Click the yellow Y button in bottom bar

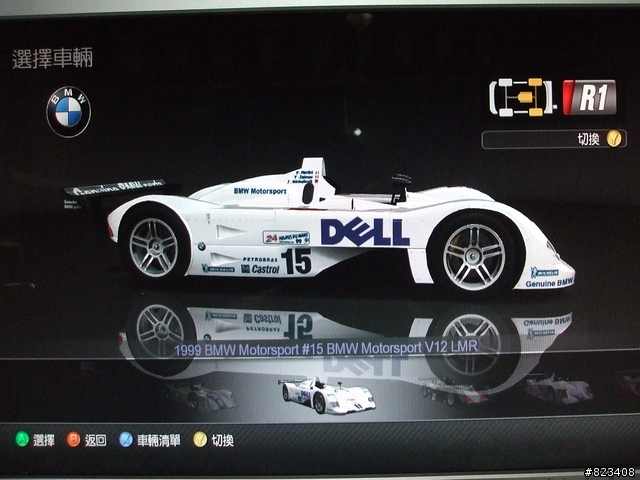[x=200, y=439]
